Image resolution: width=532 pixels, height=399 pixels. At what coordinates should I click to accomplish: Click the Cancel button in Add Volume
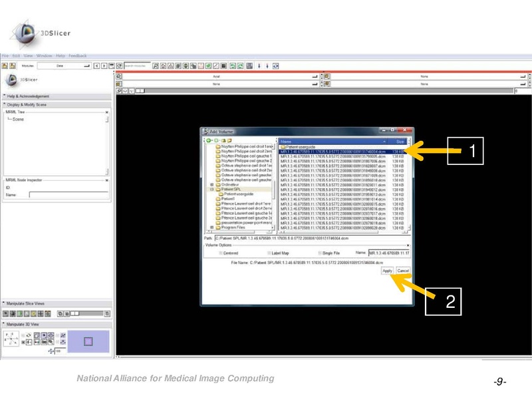403,271
